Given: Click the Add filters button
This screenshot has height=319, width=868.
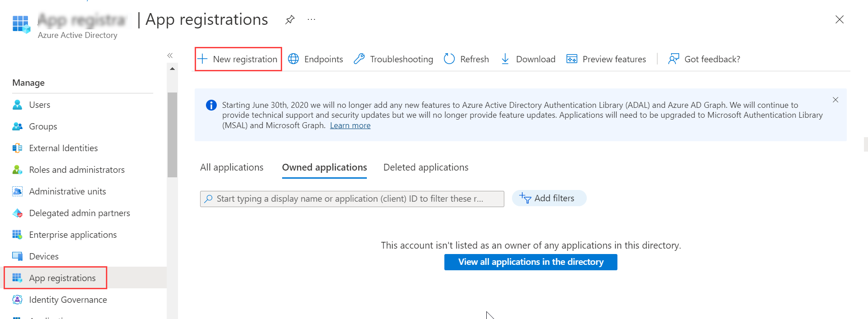Looking at the screenshot, I should coord(549,198).
